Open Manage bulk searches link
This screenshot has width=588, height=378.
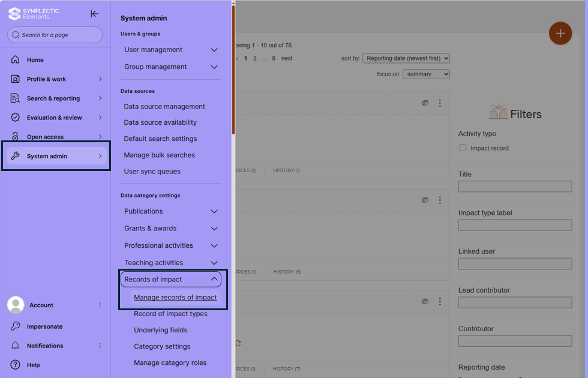(x=160, y=155)
